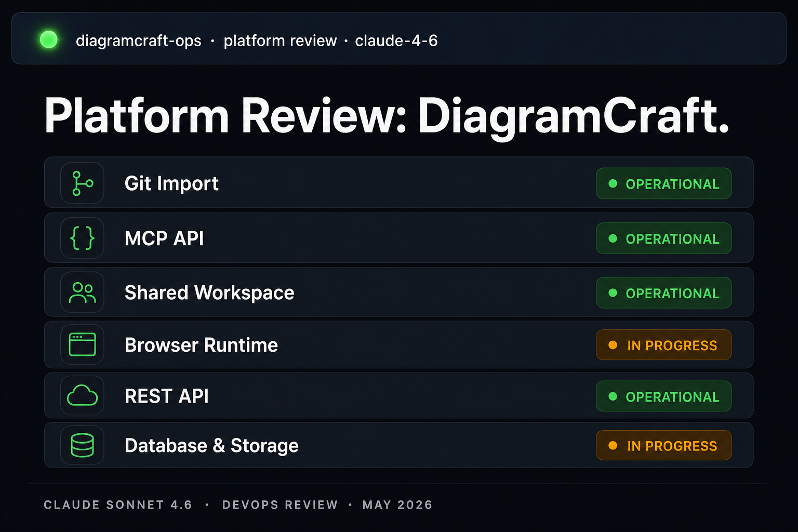Image resolution: width=798 pixels, height=532 pixels.
Task: Select the "Browser Runtime" label
Action: click(201, 345)
